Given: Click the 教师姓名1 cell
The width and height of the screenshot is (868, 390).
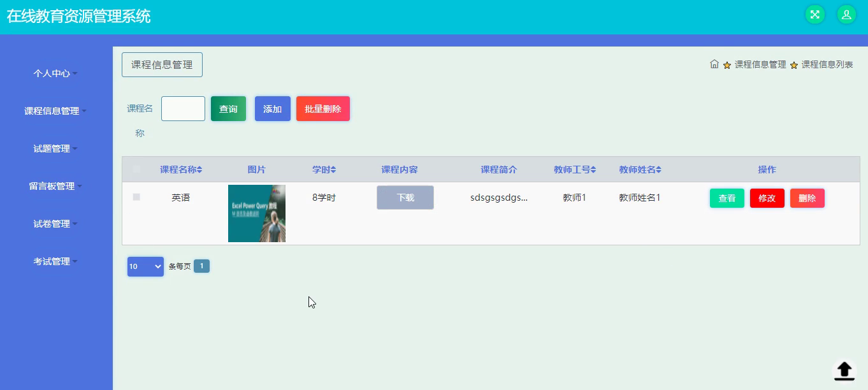Looking at the screenshot, I should (640, 198).
